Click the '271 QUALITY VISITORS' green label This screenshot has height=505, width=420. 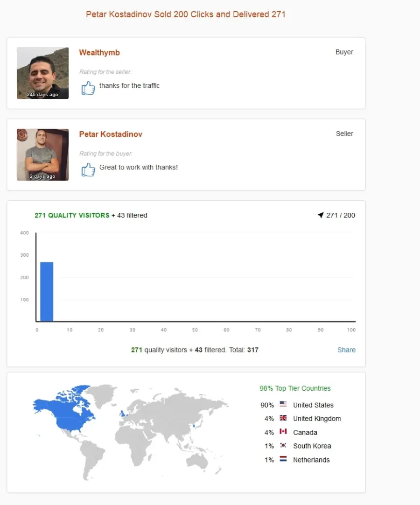coord(72,215)
